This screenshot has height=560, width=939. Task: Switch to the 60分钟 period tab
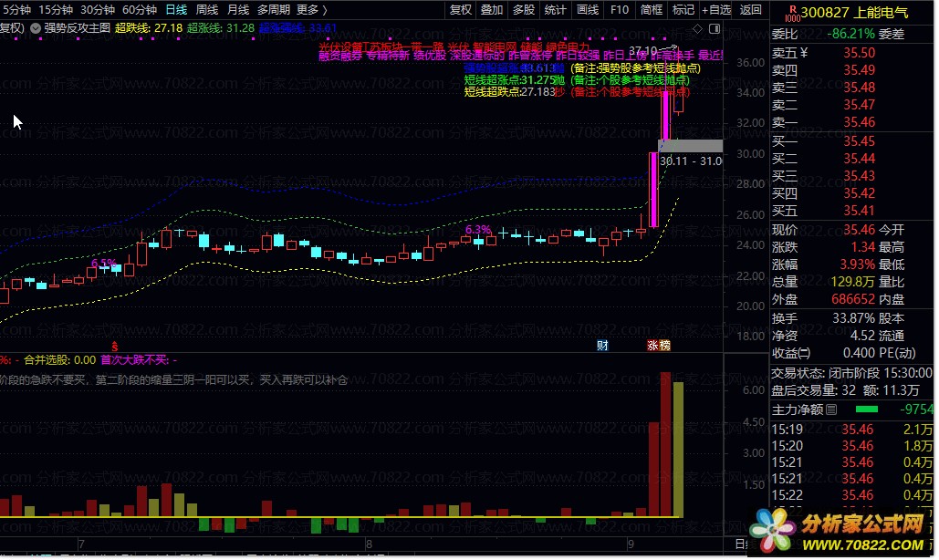pos(140,9)
